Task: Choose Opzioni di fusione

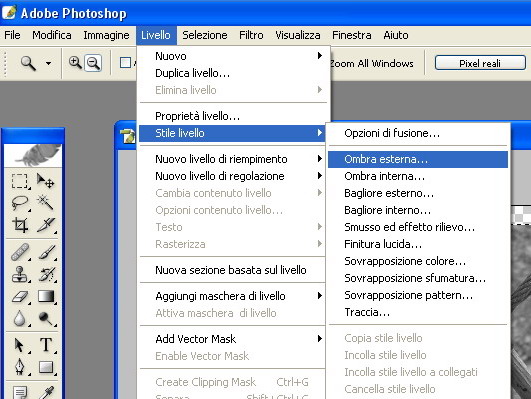Action: pos(418,133)
